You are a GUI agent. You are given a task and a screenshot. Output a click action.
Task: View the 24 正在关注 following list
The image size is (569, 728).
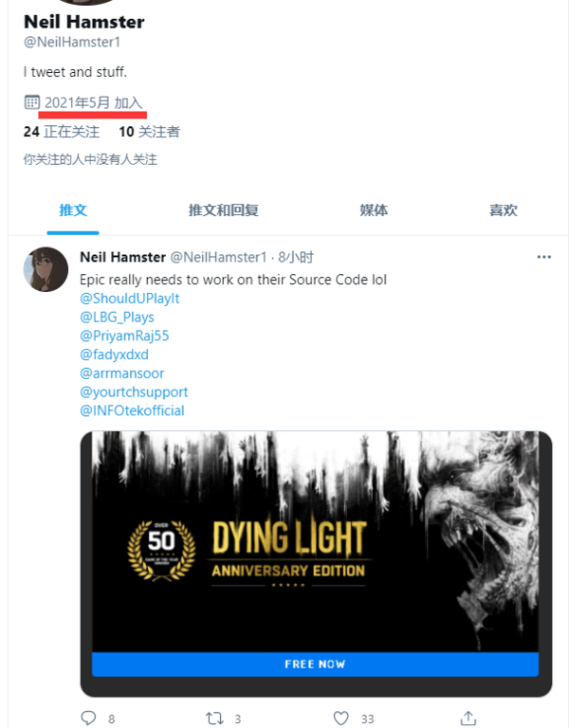pyautogui.click(x=62, y=132)
